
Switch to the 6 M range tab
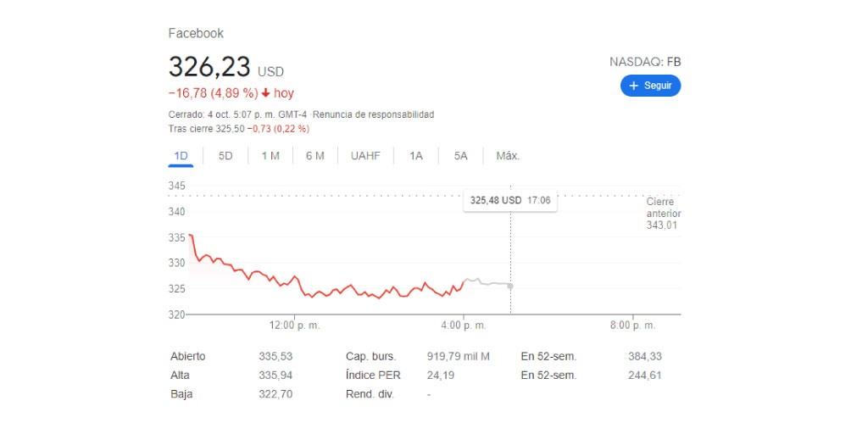pyautogui.click(x=315, y=156)
